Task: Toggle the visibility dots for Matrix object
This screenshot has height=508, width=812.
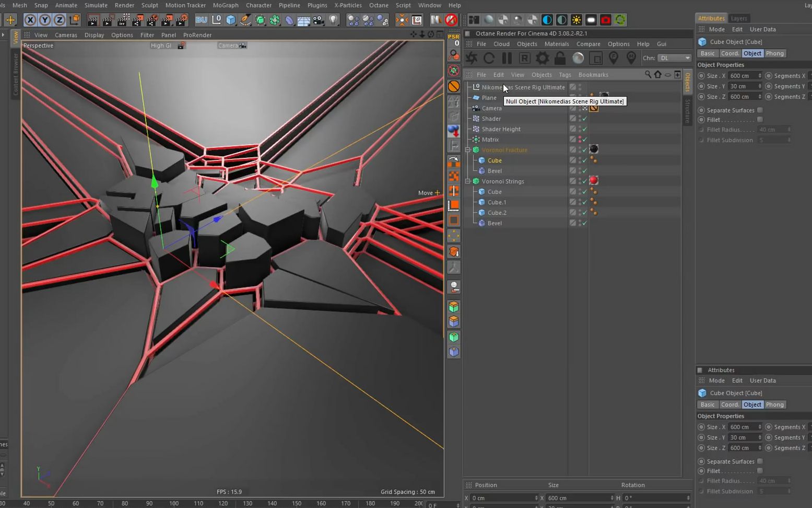Action: coord(580,140)
